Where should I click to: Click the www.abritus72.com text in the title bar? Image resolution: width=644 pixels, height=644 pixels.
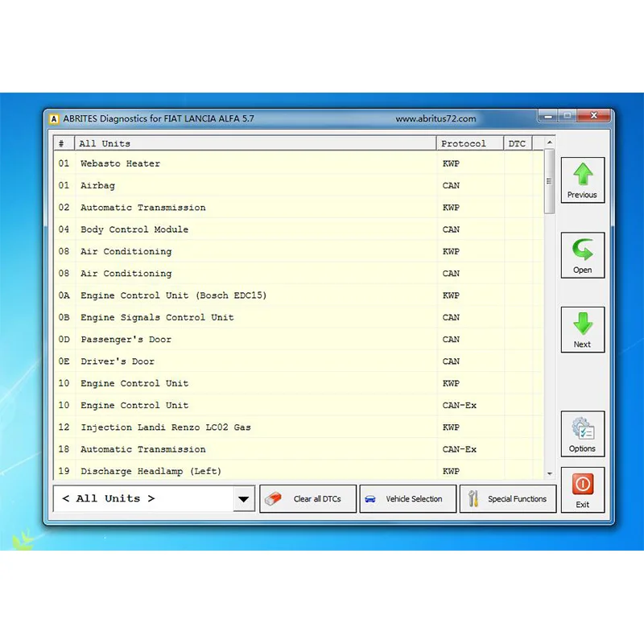coord(436,118)
